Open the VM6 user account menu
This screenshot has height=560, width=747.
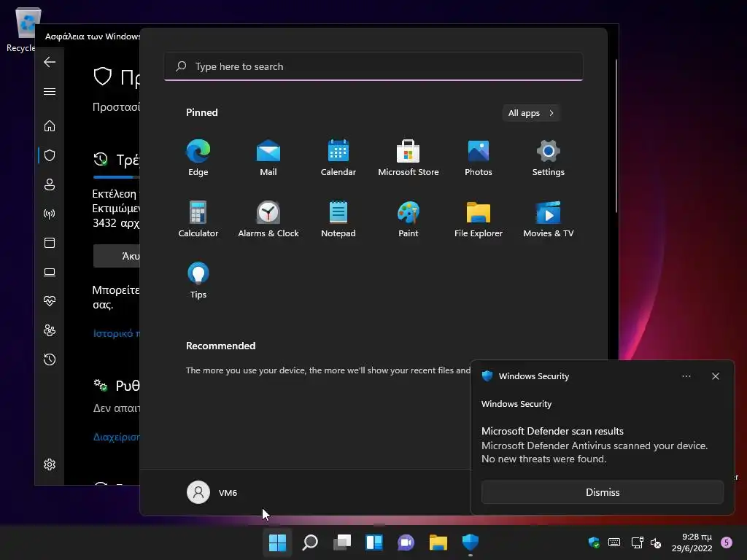pyautogui.click(x=212, y=492)
